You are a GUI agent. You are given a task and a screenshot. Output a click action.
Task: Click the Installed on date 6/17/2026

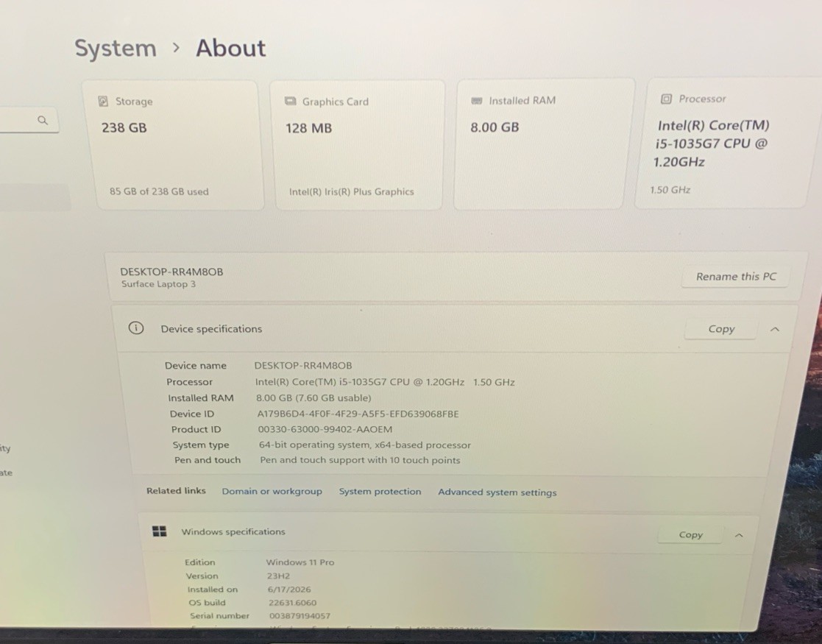coord(289,589)
